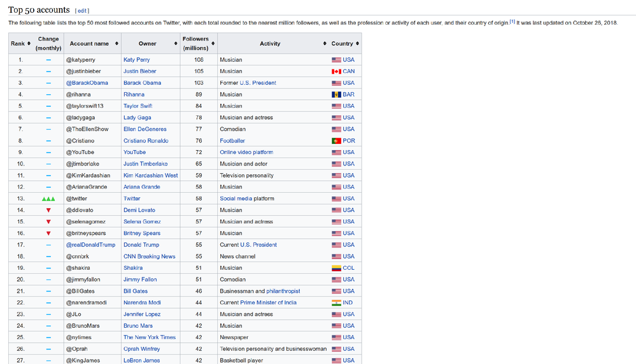Viewport: 636px width, 364px height.
Task: Click the India flag in Narendra Modi row
Action: pyautogui.click(x=336, y=303)
